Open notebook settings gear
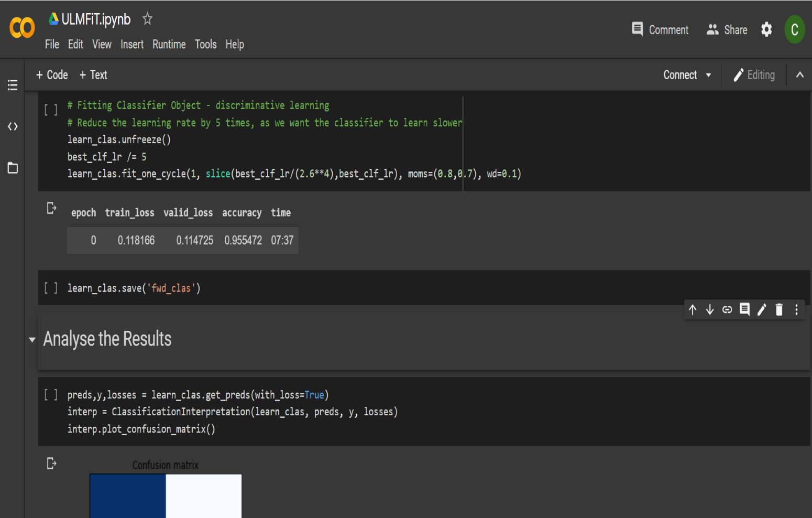The height and width of the screenshot is (518, 812). click(766, 29)
